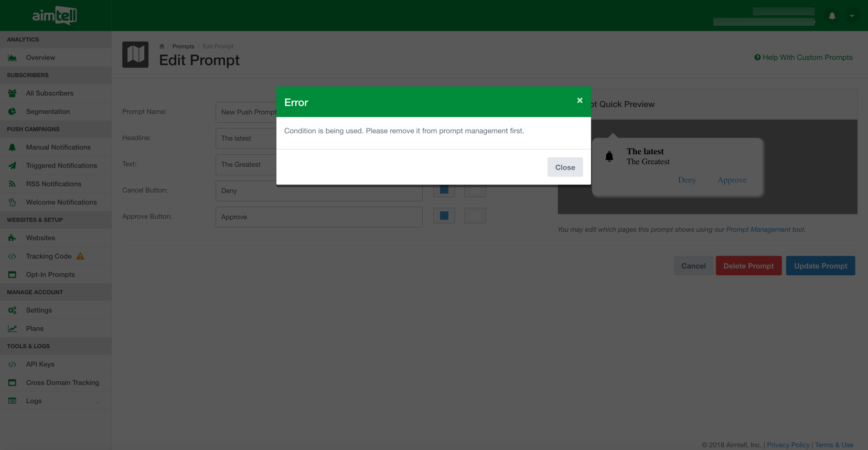Open the Prompt Management link
868x450 pixels.
(758, 230)
